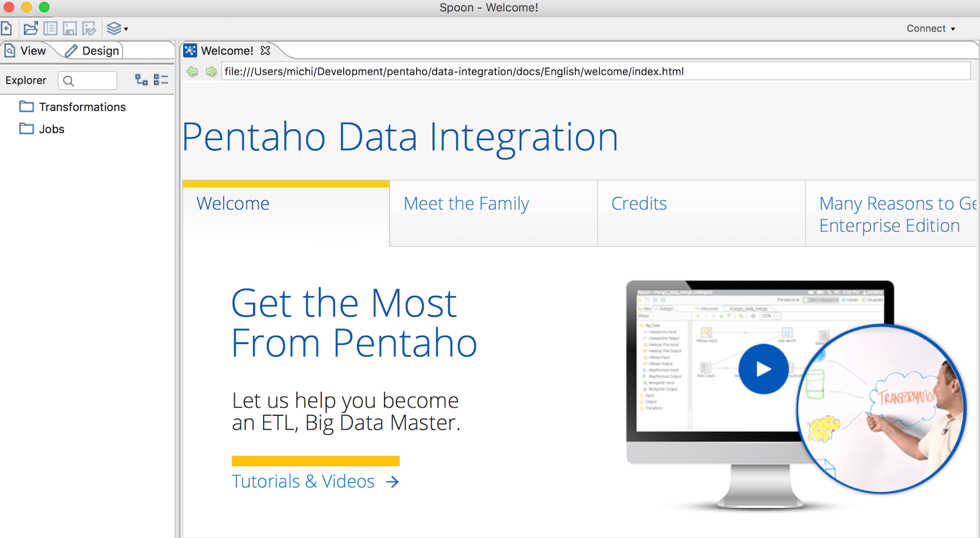Create a new file using the toolbar icon

[7, 28]
